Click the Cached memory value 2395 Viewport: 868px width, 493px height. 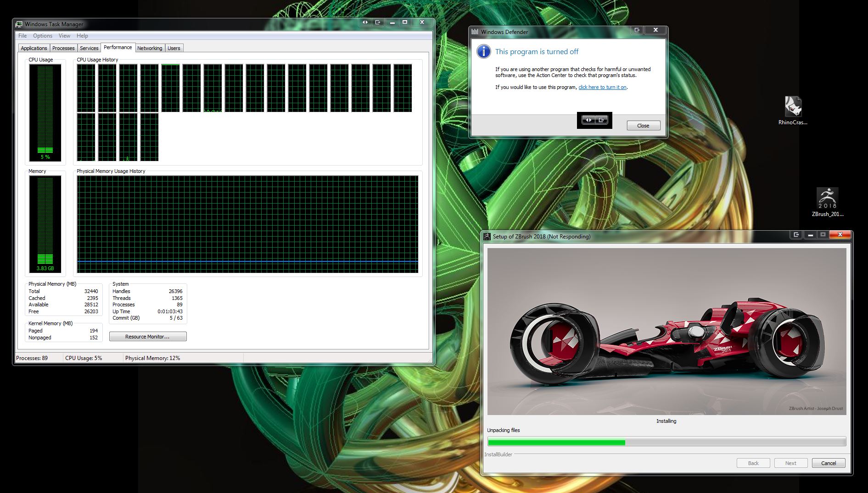(92, 298)
